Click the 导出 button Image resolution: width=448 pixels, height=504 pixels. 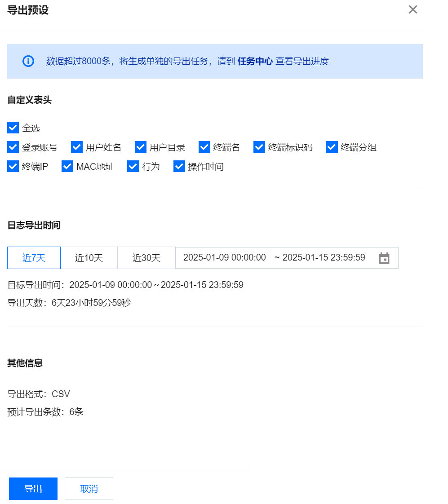tap(33, 489)
